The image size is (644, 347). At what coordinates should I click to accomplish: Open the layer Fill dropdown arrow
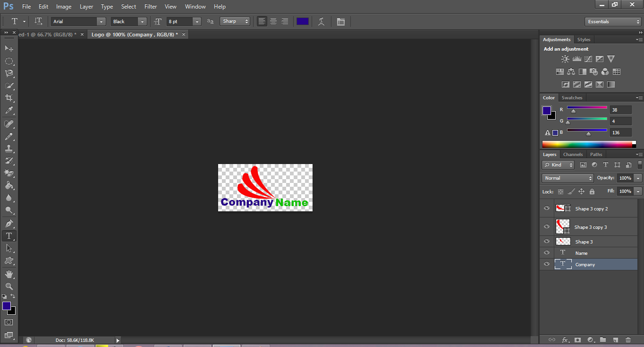[x=638, y=191]
